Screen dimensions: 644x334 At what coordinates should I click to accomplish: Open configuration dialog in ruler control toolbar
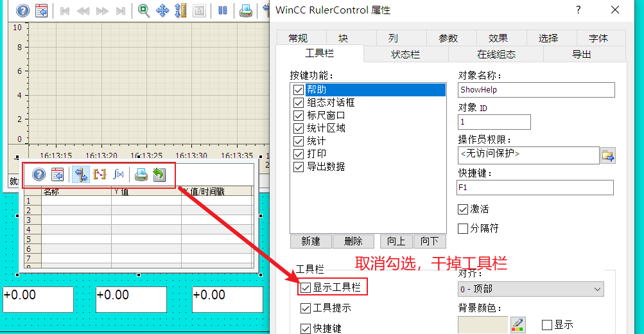(x=58, y=175)
